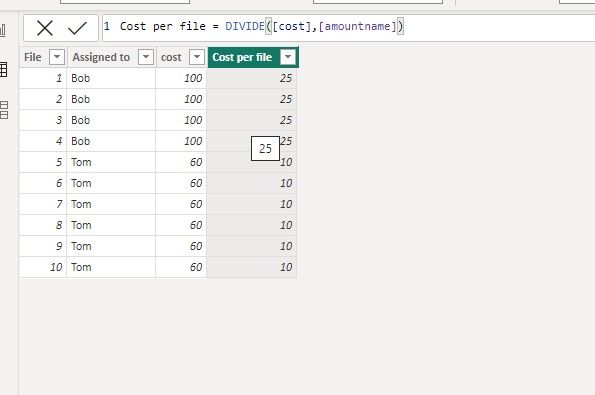Click the Bob cell in File row 4
Image resolution: width=595 pixels, height=395 pixels.
pyautogui.click(x=111, y=141)
